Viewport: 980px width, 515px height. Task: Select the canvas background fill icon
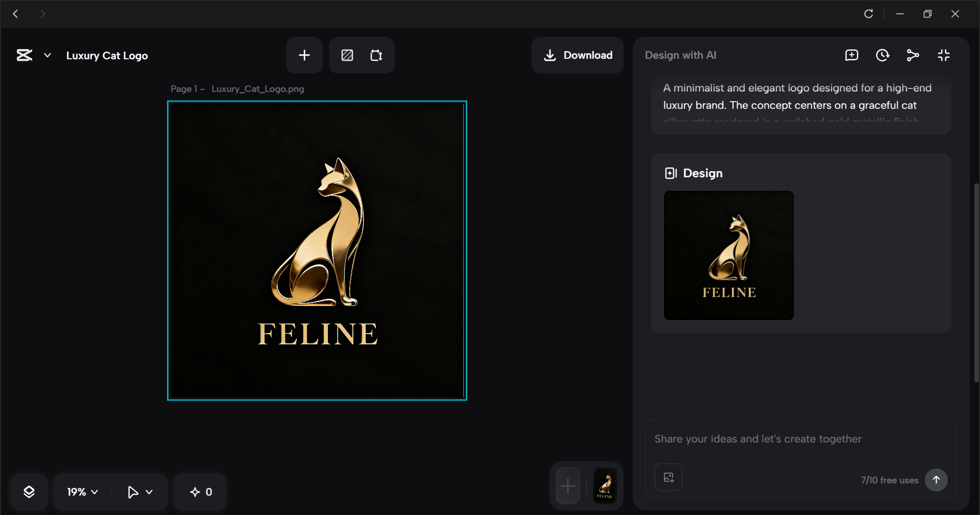pyautogui.click(x=347, y=55)
